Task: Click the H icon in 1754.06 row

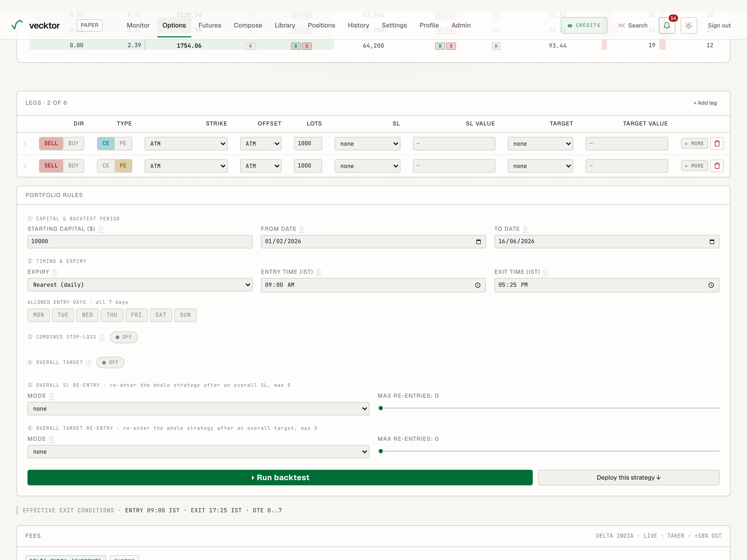Action: pos(250,46)
